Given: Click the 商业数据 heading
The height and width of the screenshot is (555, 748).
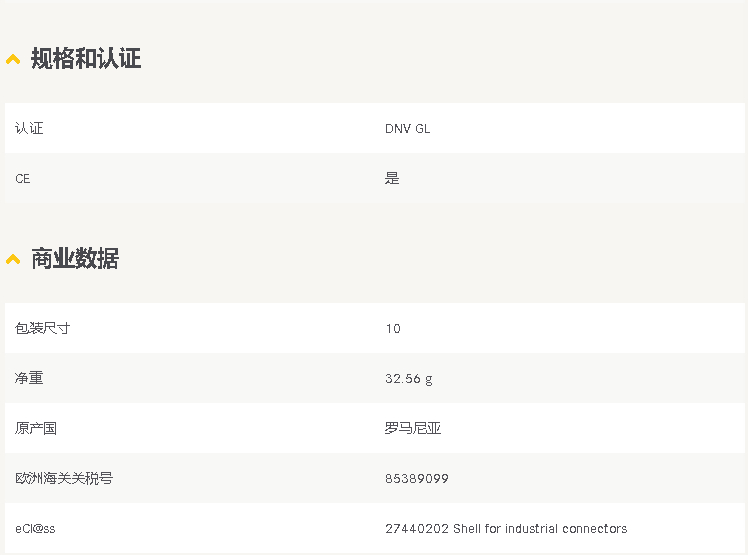Looking at the screenshot, I should pyautogui.click(x=75, y=259).
